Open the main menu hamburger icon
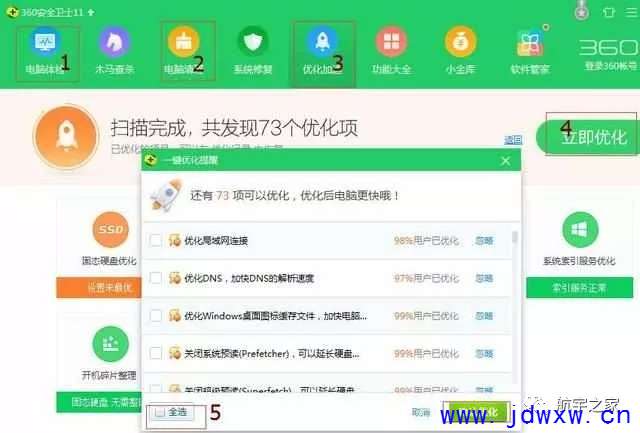The image size is (640, 433). tap(631, 12)
